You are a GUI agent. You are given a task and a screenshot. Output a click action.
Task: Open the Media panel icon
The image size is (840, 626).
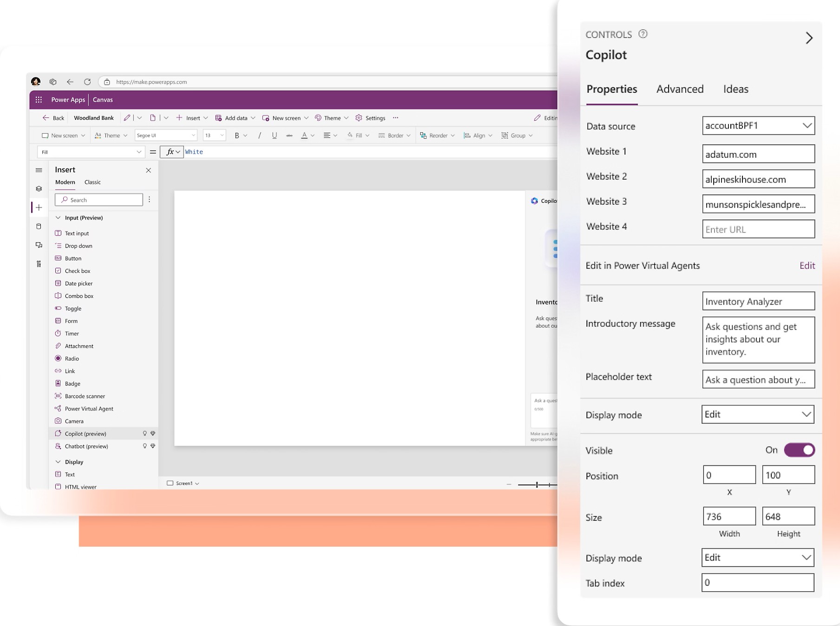pyautogui.click(x=39, y=245)
